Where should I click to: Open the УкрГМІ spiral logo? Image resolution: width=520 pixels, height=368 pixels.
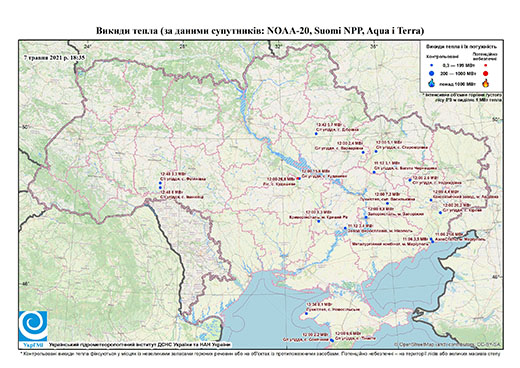(x=33, y=326)
